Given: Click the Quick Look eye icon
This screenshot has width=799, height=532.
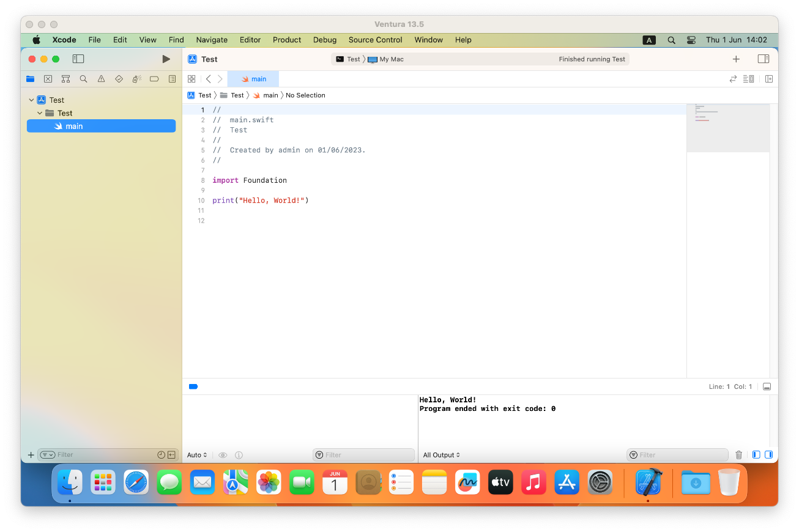Looking at the screenshot, I should (223, 455).
